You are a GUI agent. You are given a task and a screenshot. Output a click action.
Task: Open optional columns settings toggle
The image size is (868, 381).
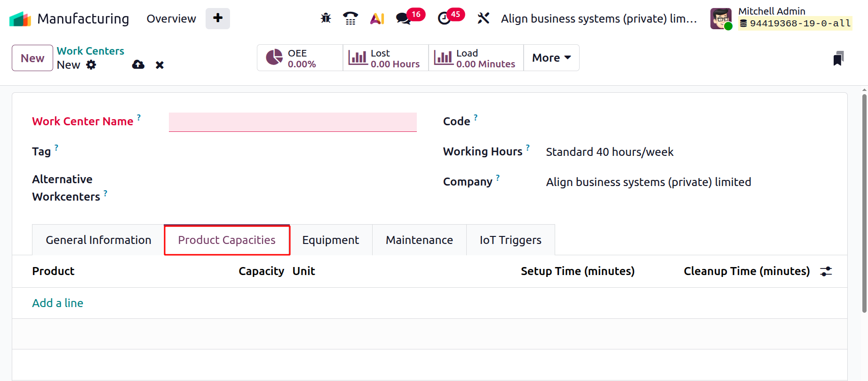click(x=826, y=271)
